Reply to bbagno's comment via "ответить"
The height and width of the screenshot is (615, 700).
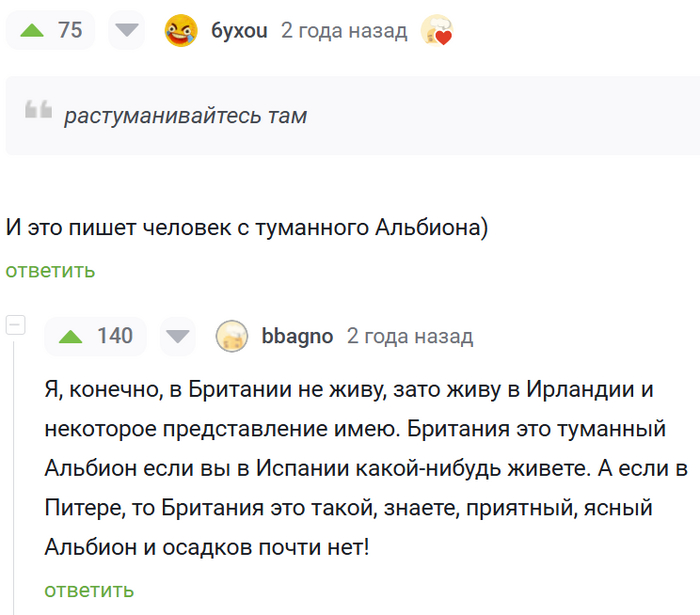click(x=89, y=590)
